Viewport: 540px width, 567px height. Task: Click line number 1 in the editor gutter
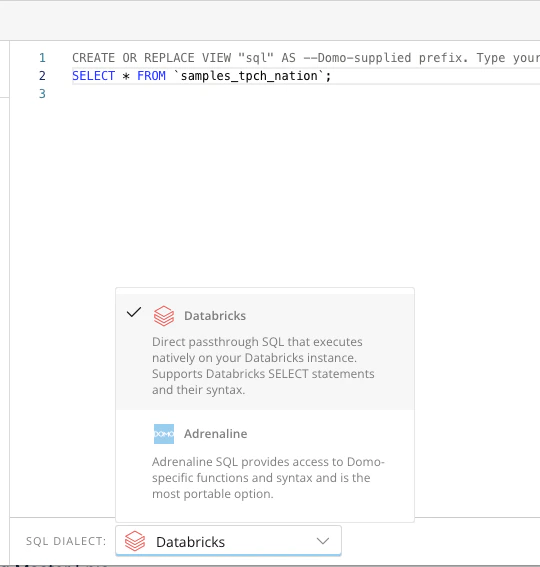[42, 58]
